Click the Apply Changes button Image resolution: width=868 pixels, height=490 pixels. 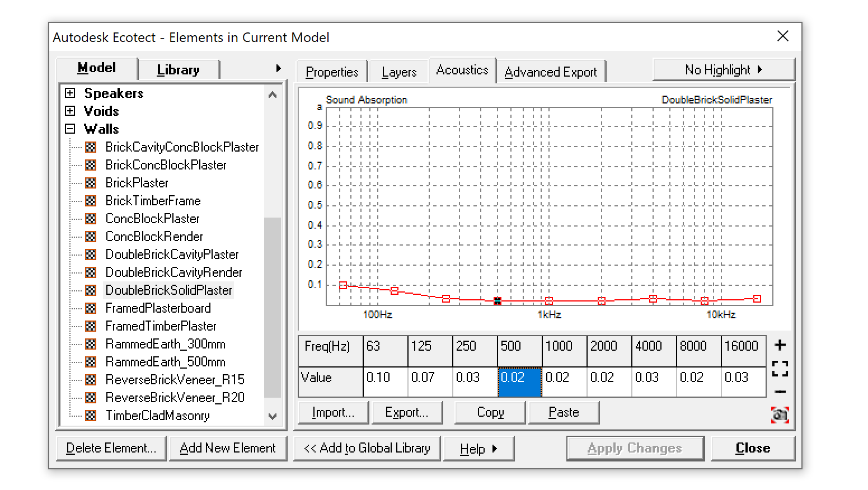[x=635, y=449]
